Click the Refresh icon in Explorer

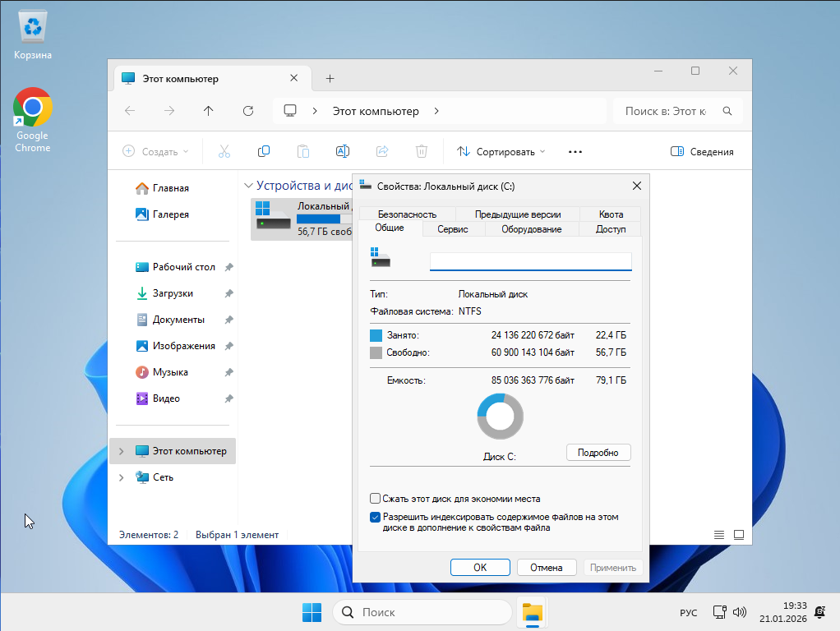(248, 111)
